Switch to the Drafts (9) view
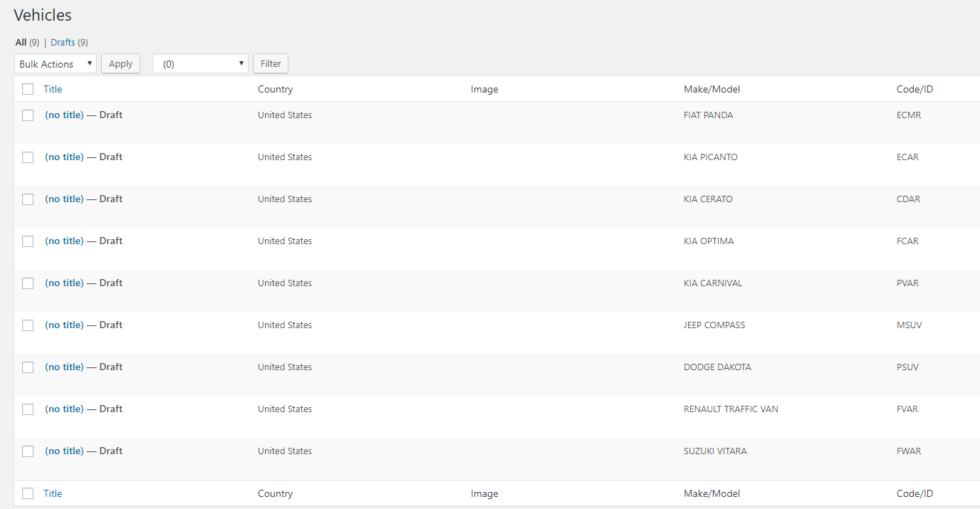 pyautogui.click(x=69, y=42)
